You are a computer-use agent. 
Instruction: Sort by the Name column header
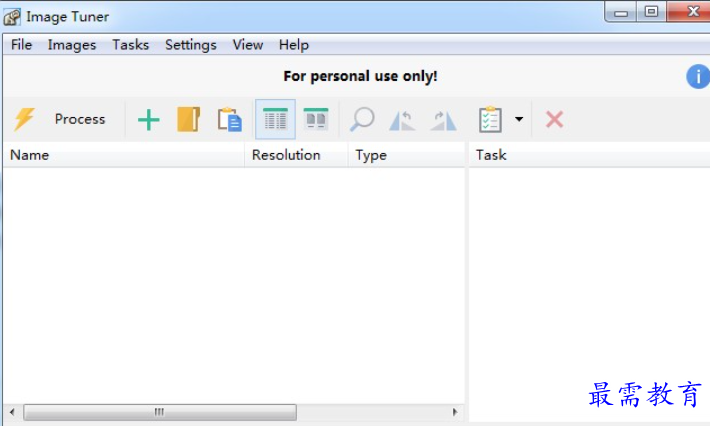point(124,155)
